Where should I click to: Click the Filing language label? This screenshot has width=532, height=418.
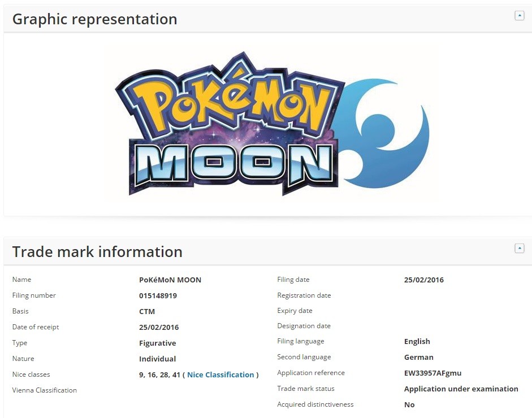pos(300,341)
